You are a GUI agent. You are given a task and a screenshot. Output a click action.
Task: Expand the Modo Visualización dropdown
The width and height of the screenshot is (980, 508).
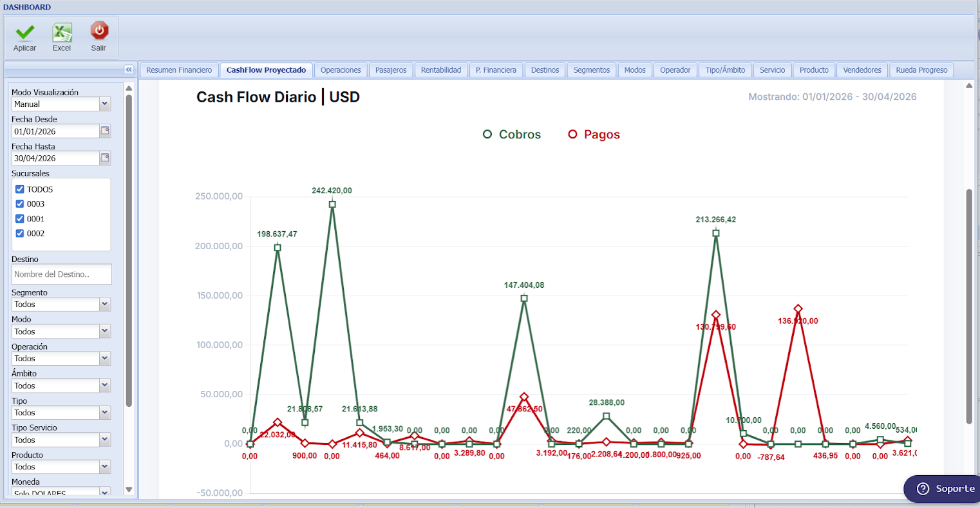coord(105,104)
